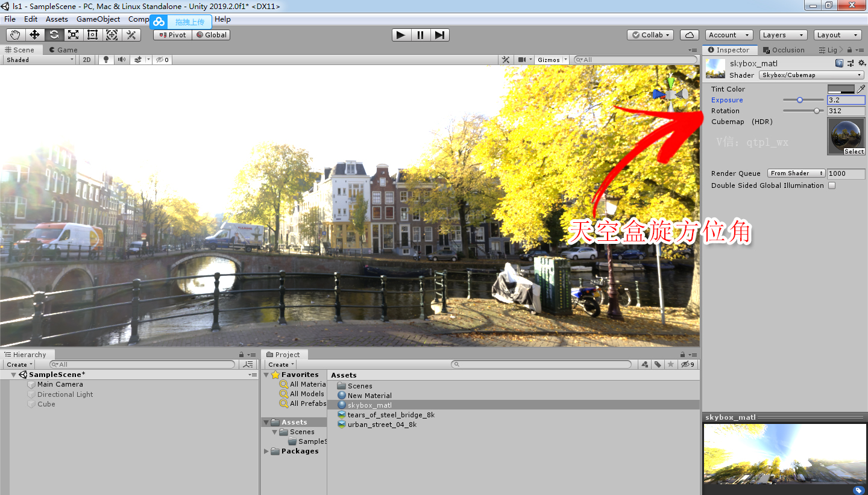
Task: Open the custom editor tools button
Action: tap(131, 35)
